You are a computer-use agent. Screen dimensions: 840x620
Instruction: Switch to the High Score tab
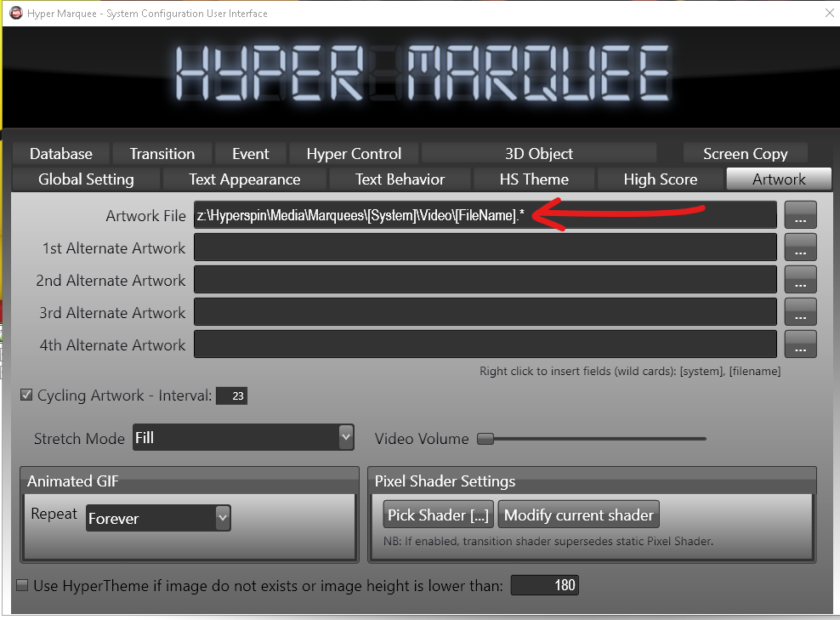point(660,179)
